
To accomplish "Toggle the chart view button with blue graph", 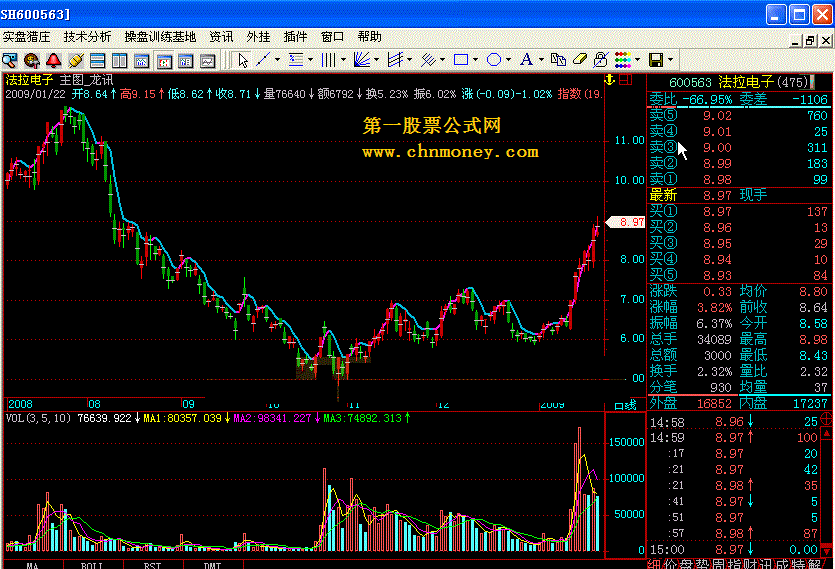I will point(141,61).
